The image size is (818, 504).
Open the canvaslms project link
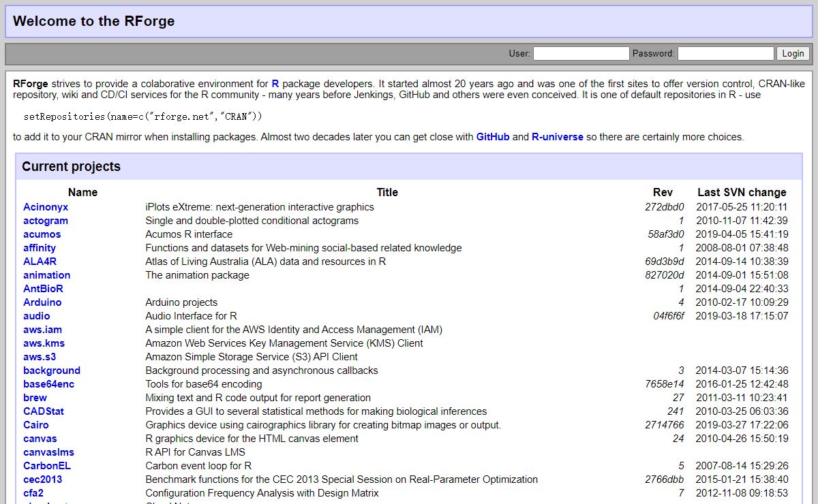coord(48,452)
